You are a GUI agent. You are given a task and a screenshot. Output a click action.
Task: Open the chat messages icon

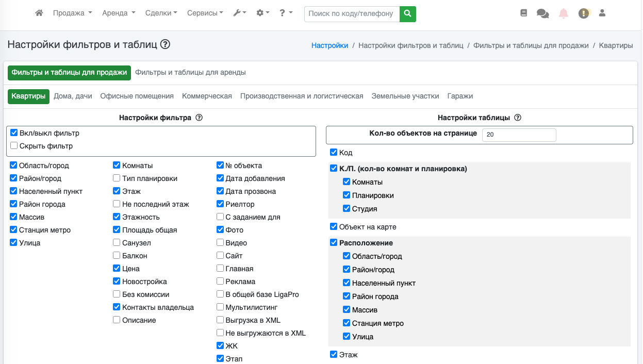542,14
